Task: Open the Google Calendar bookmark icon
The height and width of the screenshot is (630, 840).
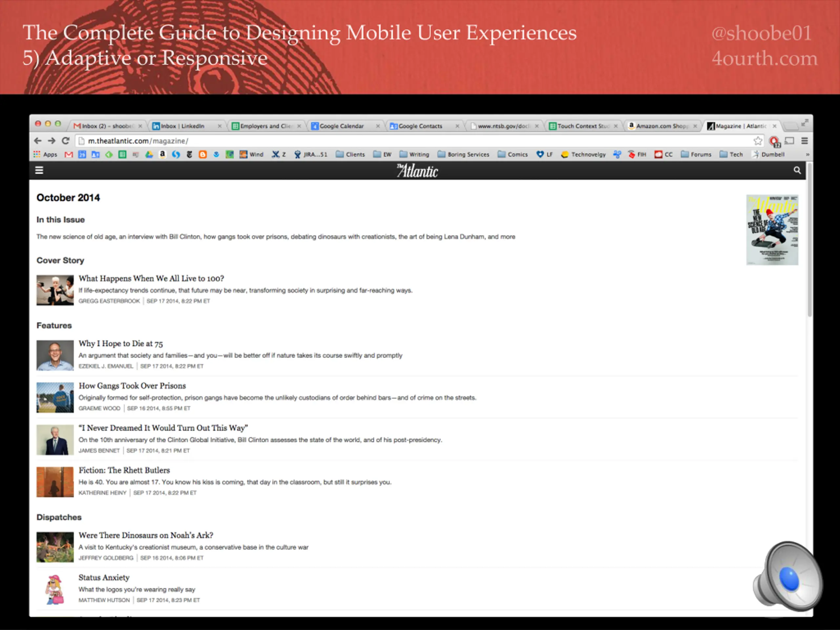Action: click(82, 154)
